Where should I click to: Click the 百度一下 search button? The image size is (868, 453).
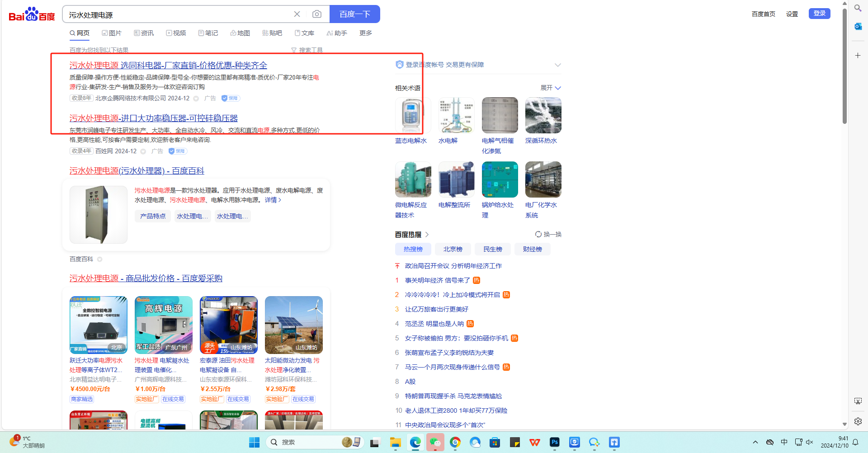tap(355, 14)
